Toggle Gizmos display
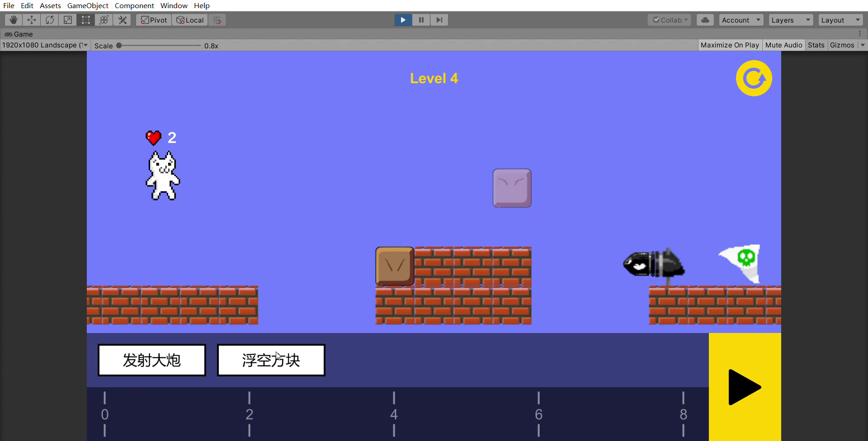Screen dimensions: 868x441 click(x=842, y=45)
